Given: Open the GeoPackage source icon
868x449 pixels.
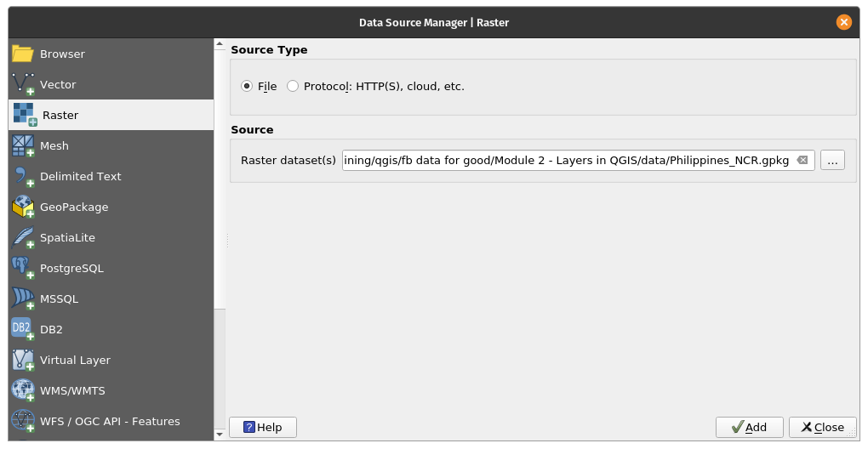Looking at the screenshot, I should (x=23, y=207).
